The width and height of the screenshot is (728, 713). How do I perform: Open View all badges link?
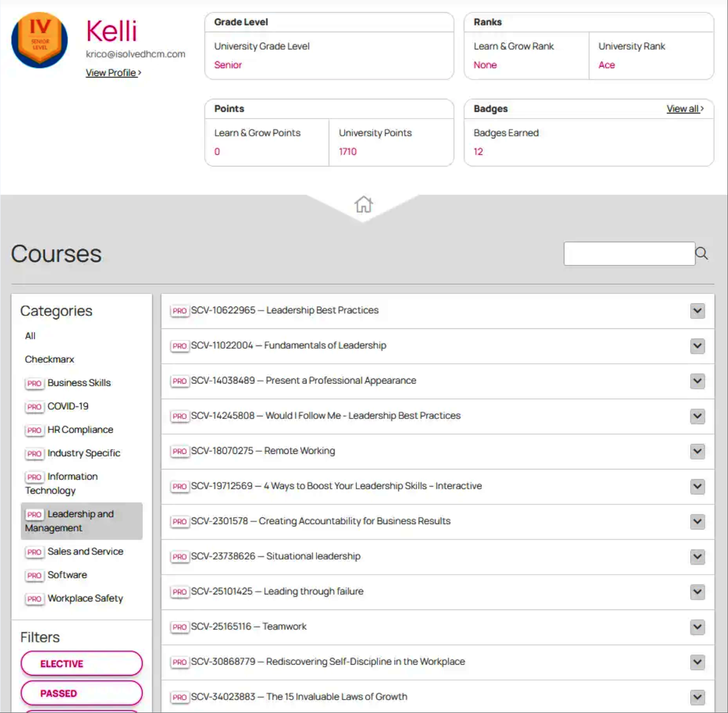(x=684, y=109)
